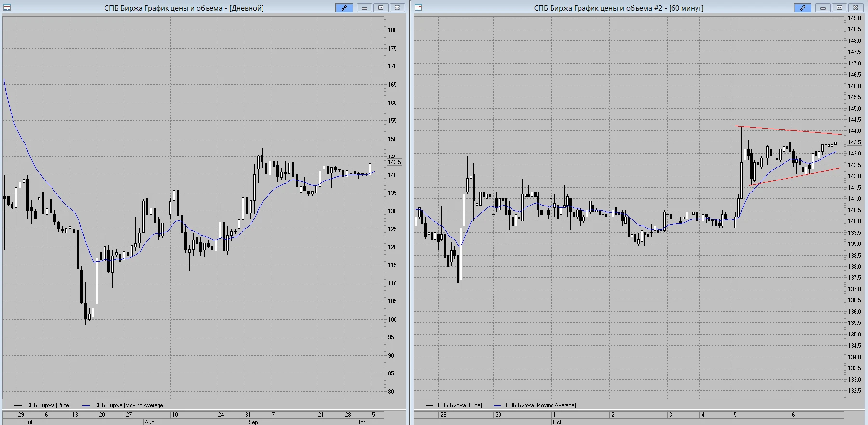Select the title 'СПБ Биржа График цены и объёма - [Дневной]'
Screen dimensions: 868x425
(x=184, y=8)
